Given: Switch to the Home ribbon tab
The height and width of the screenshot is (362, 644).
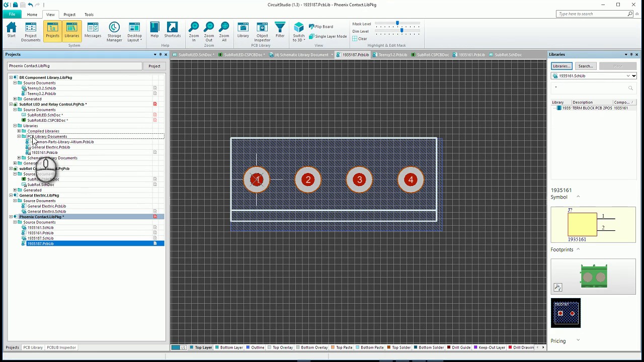Looking at the screenshot, I should click(32, 15).
